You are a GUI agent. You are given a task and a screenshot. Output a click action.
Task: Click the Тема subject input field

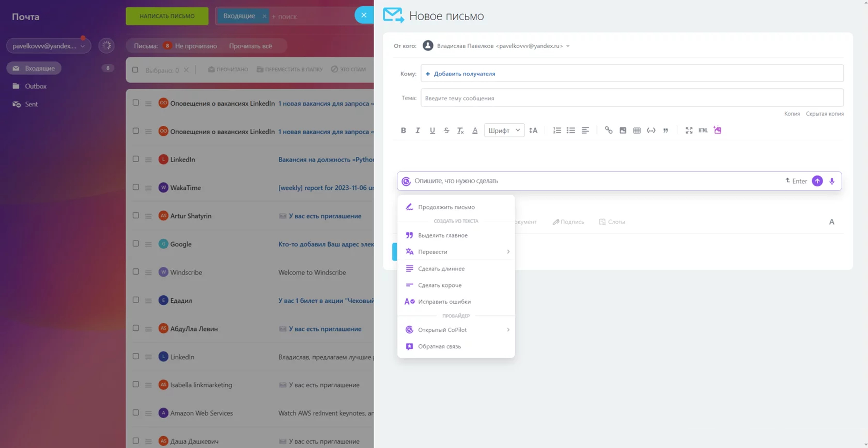click(x=632, y=98)
